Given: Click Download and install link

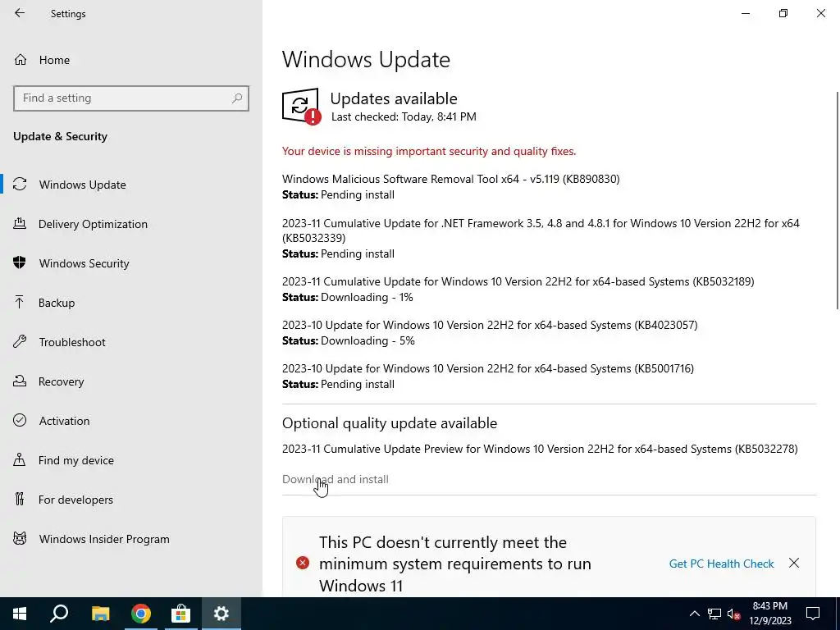Looking at the screenshot, I should point(336,479).
